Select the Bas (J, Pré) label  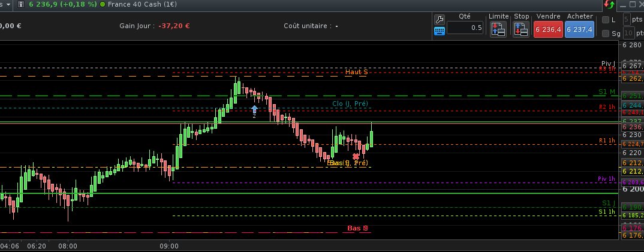tap(349, 163)
